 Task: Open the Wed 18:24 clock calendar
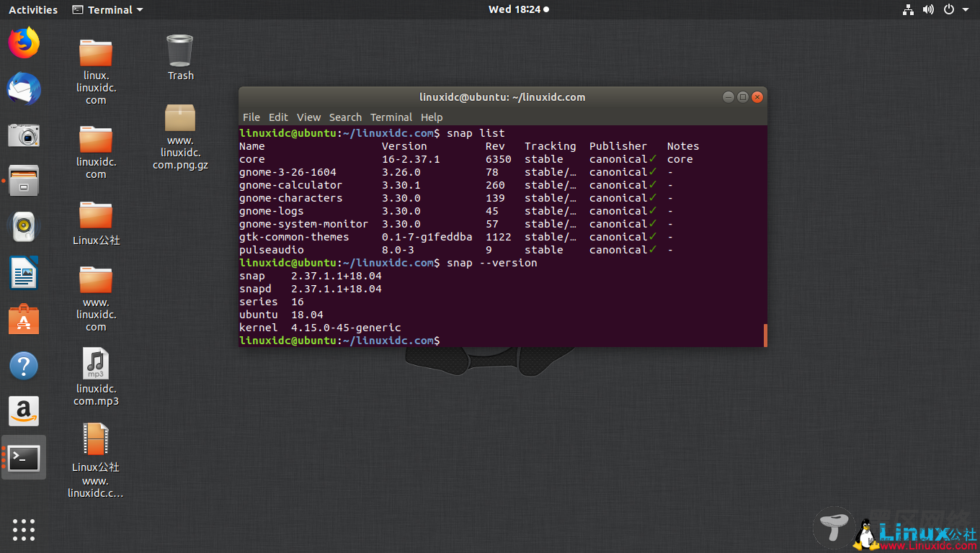[519, 9]
